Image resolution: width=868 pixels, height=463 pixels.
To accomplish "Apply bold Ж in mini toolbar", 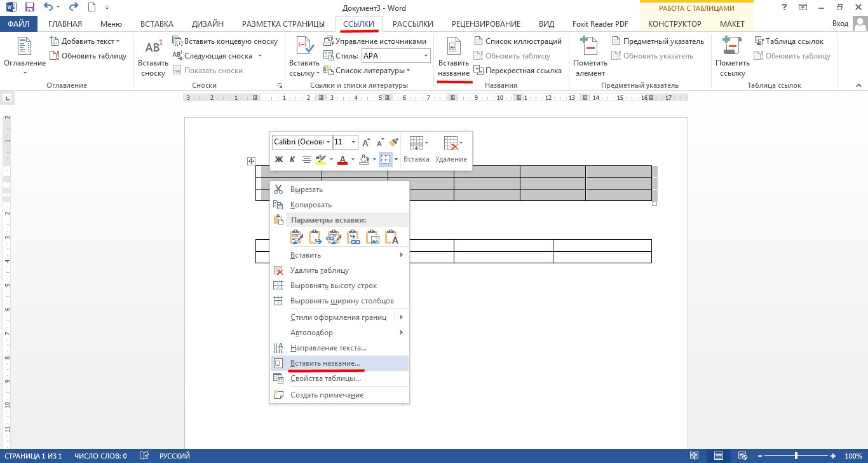I will coord(278,160).
